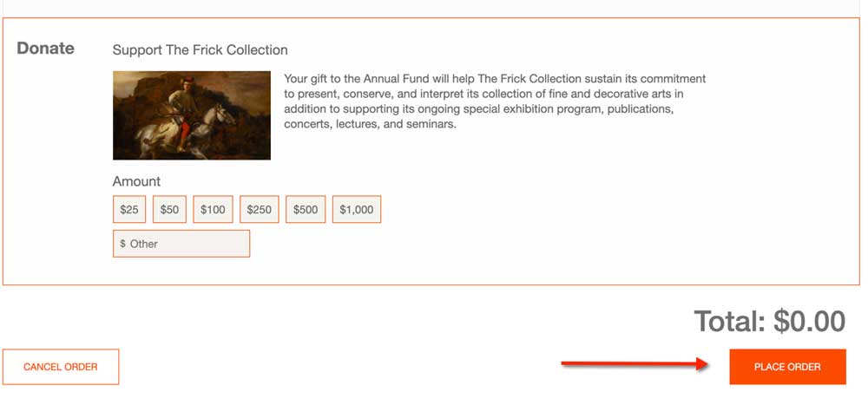Click the Other custom amount field
This screenshot has width=868, height=418.
tap(181, 244)
